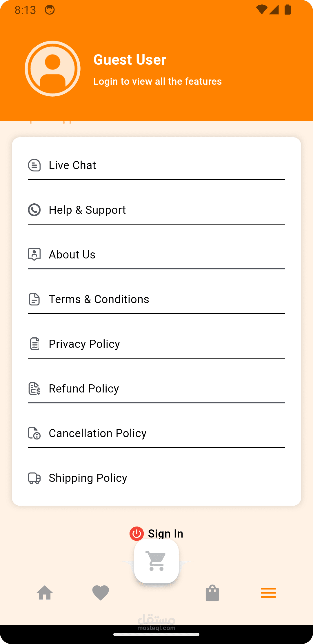Viewport: 313px width, 644px height.
Task: Open Help & Support
Action: click(87, 210)
